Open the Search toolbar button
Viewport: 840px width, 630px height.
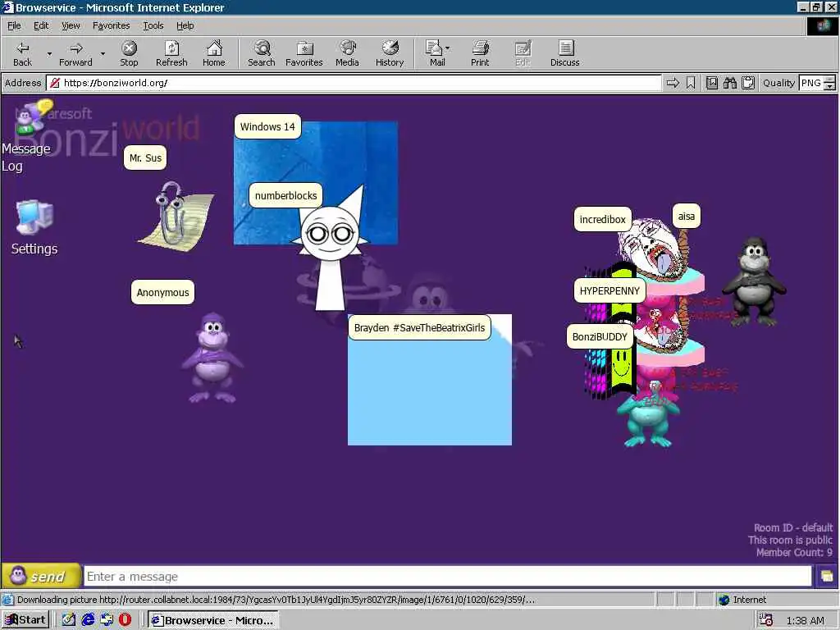262,53
